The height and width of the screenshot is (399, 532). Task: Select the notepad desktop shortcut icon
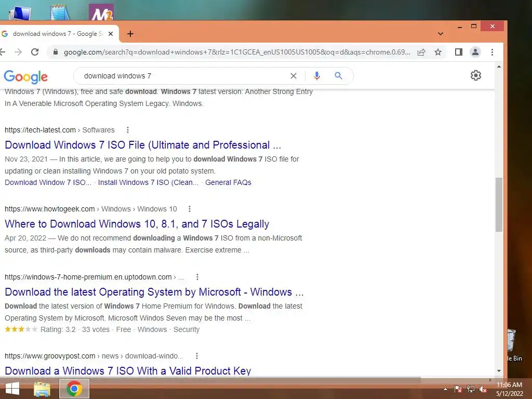pyautogui.click(x=60, y=12)
